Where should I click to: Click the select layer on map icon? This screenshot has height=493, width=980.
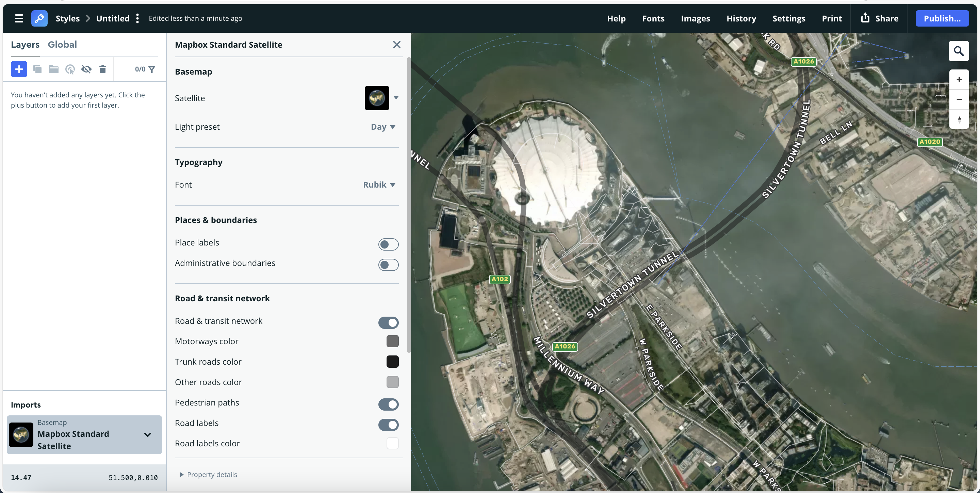coord(70,69)
